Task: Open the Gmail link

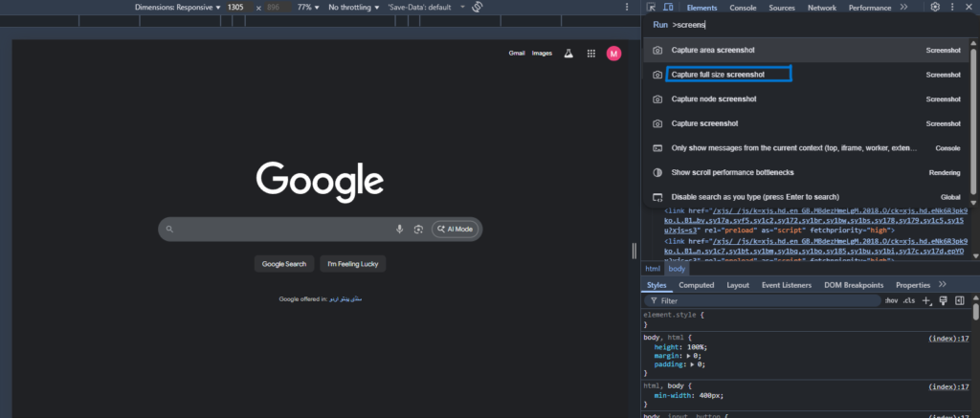Action: point(517,54)
